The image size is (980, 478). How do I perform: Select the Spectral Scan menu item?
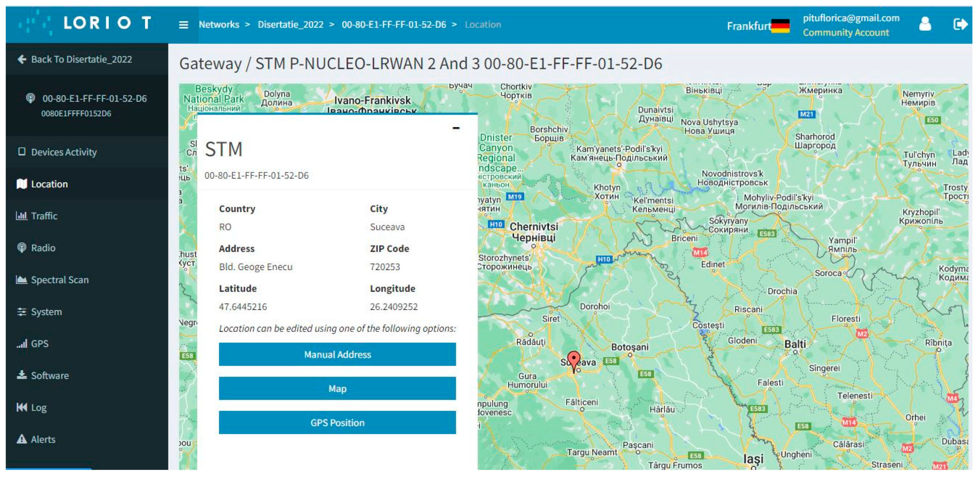[x=59, y=280]
